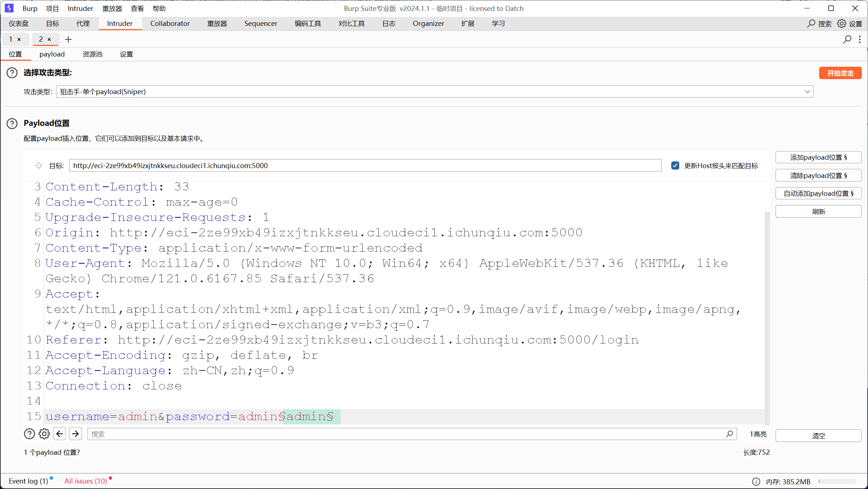Switch to the 代理 tab

[x=83, y=24]
